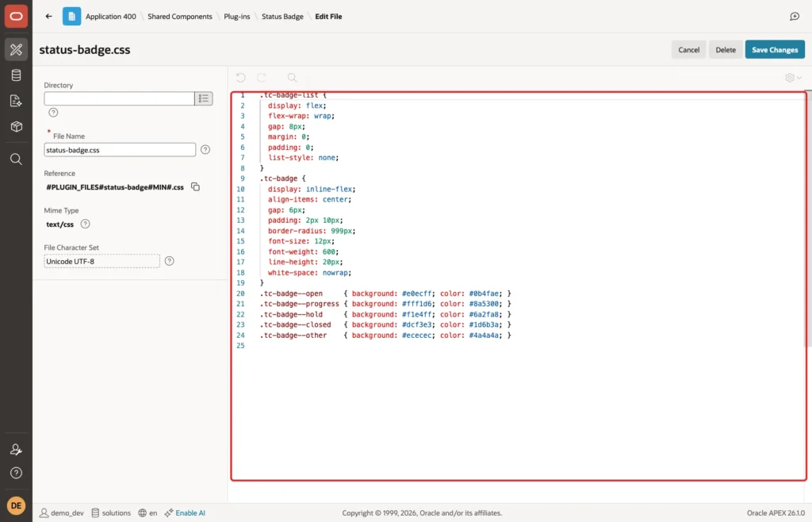
Task: Open sidebar search magnifier
Action: [x=16, y=159]
